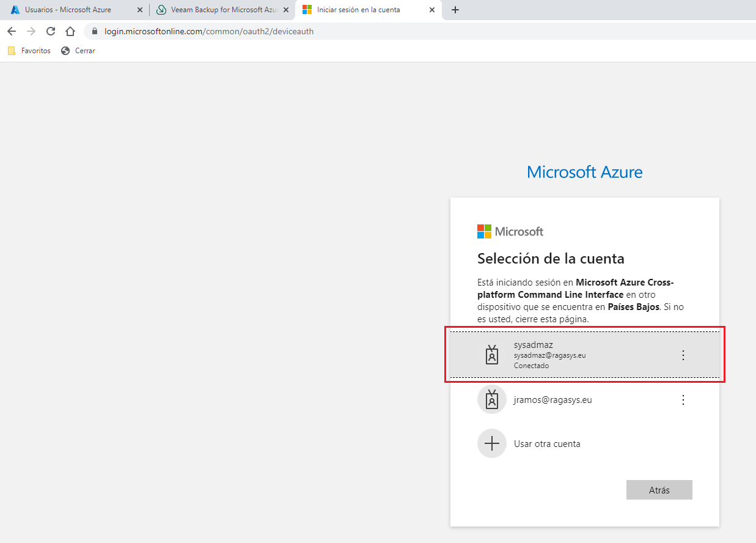Image resolution: width=756 pixels, height=543 pixels.
Task: Select the sysadmaz connected account
Action: pyautogui.click(x=585, y=355)
